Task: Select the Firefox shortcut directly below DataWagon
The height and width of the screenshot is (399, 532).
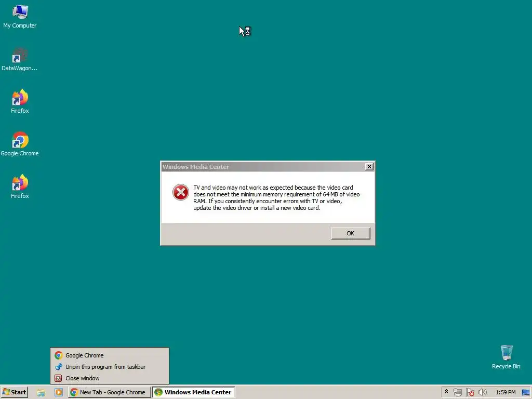Action: (x=20, y=102)
